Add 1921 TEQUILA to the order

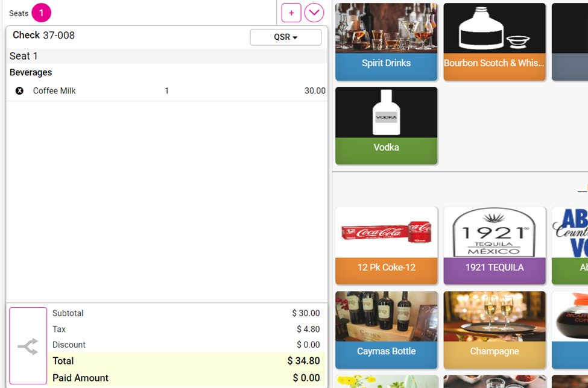(x=494, y=245)
